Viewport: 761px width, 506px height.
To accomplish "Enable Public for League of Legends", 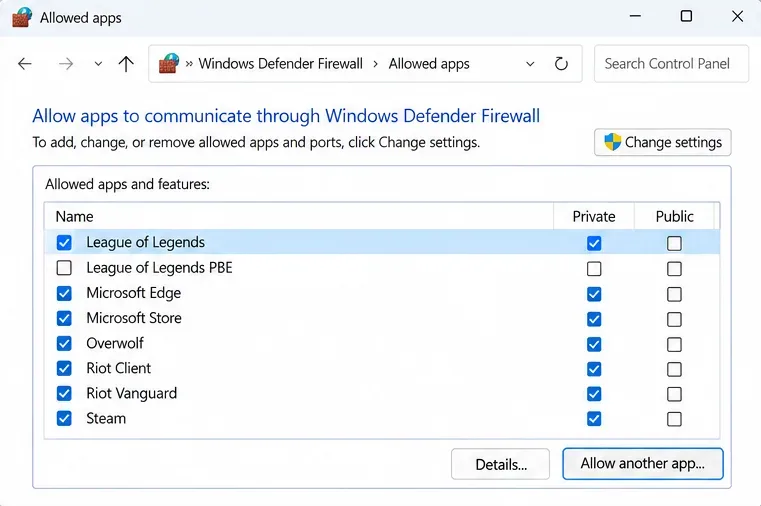I will click(x=674, y=244).
